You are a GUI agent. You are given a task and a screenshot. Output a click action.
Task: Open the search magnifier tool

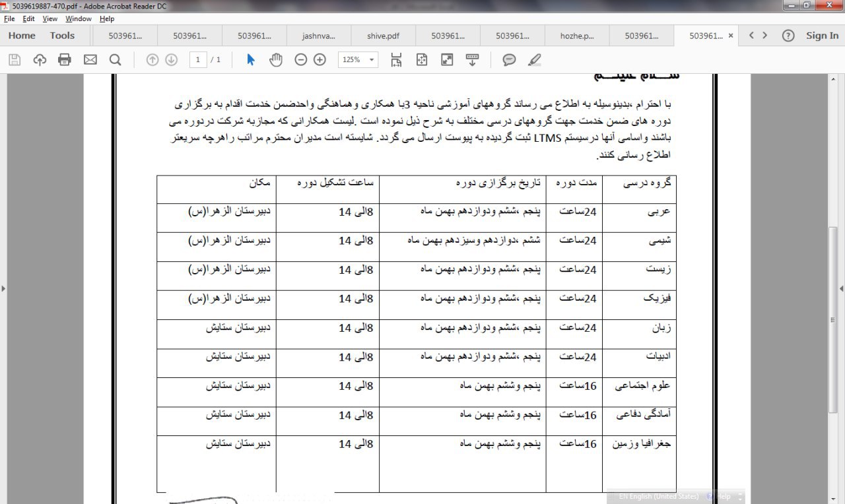click(x=115, y=60)
